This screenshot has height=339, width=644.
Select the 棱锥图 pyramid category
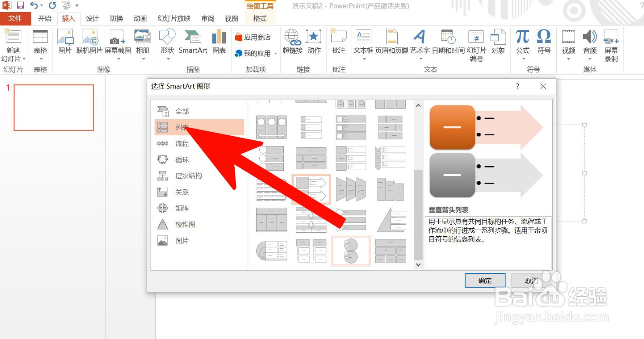pos(200,224)
